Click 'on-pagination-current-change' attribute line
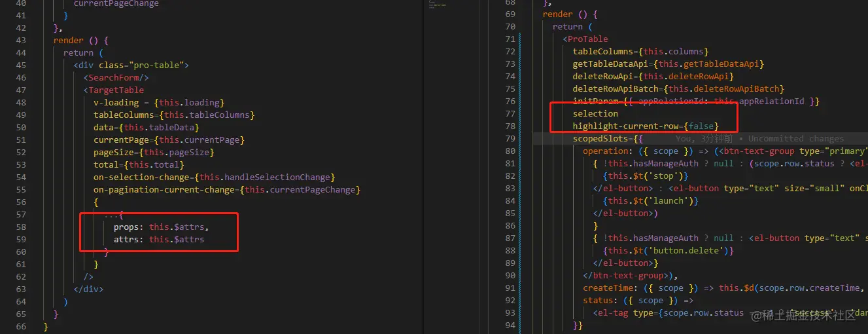Viewport: 868px width, 334px height. 227,189
